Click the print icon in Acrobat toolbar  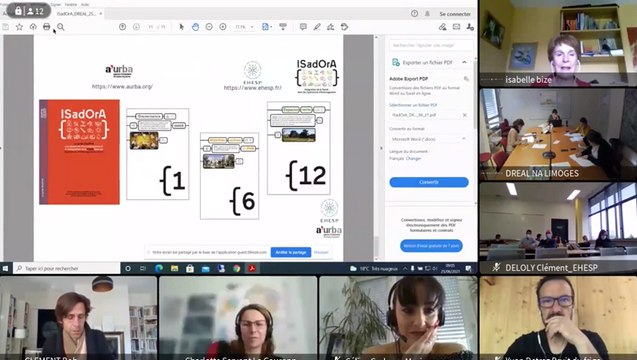47,27
